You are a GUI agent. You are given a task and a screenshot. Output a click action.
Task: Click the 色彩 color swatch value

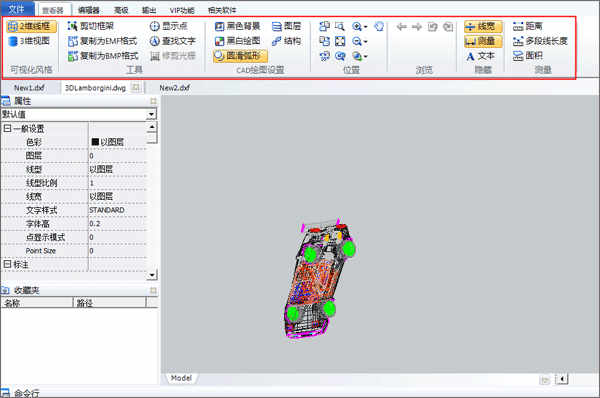pos(95,142)
